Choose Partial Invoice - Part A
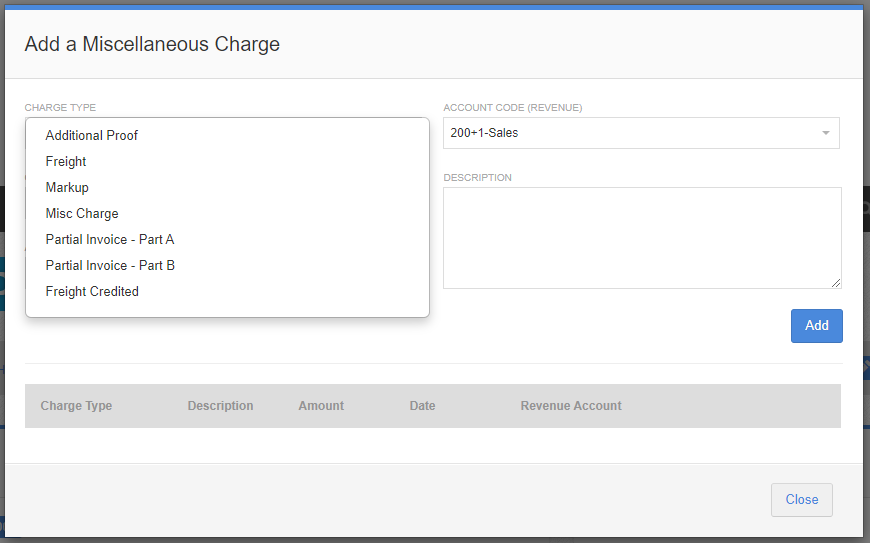The height and width of the screenshot is (543, 870). point(227,240)
